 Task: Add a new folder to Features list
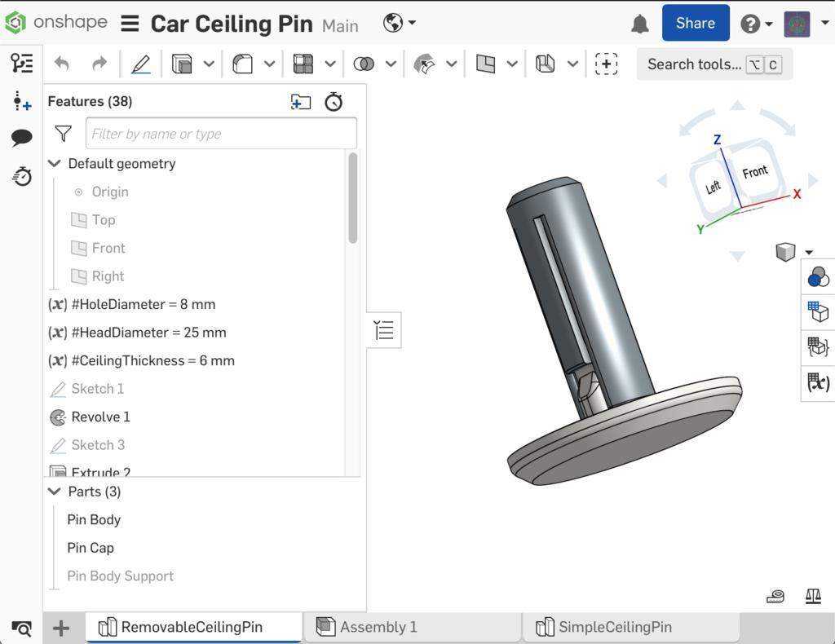(x=301, y=102)
